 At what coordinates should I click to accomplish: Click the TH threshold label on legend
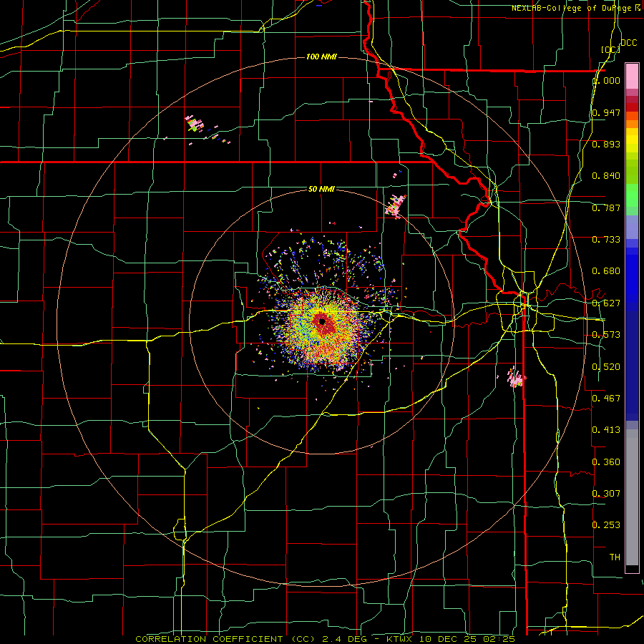tap(615, 557)
